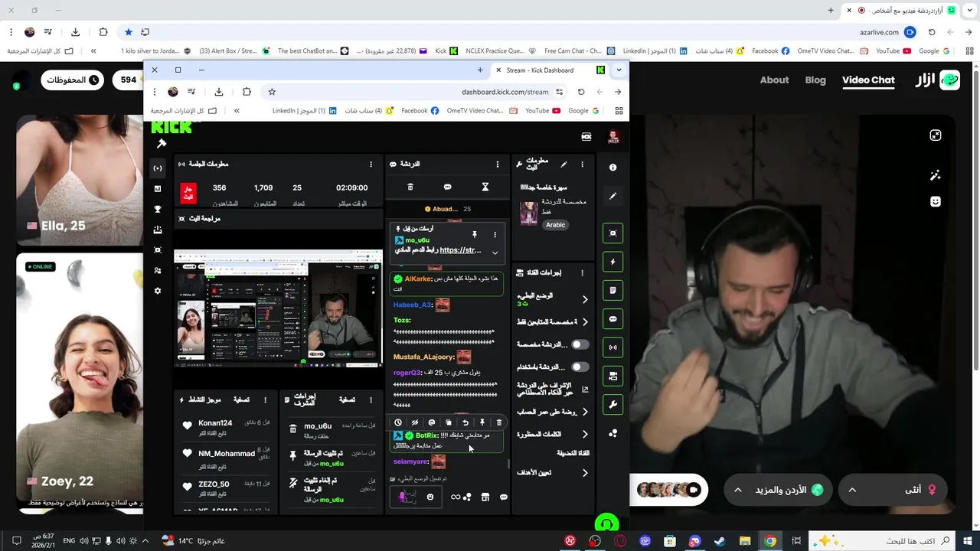Click the magic wand effects icon on Azar video
This screenshot has height=551, width=980.
pyautogui.click(x=935, y=175)
